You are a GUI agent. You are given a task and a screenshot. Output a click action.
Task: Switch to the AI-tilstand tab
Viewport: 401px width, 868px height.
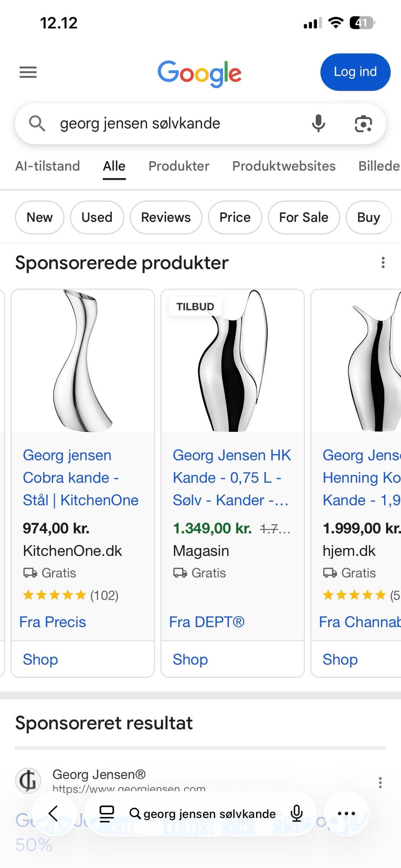[x=48, y=166]
